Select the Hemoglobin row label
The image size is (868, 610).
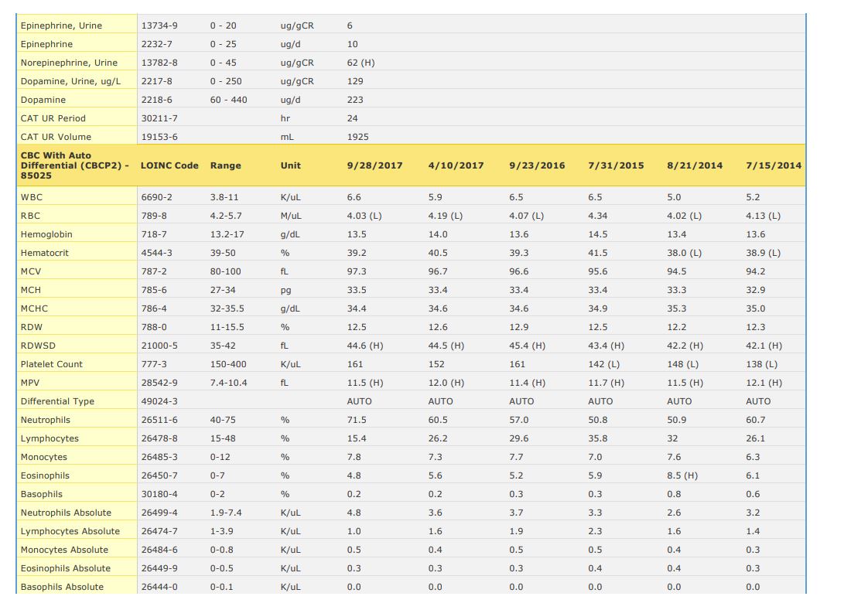[46, 234]
